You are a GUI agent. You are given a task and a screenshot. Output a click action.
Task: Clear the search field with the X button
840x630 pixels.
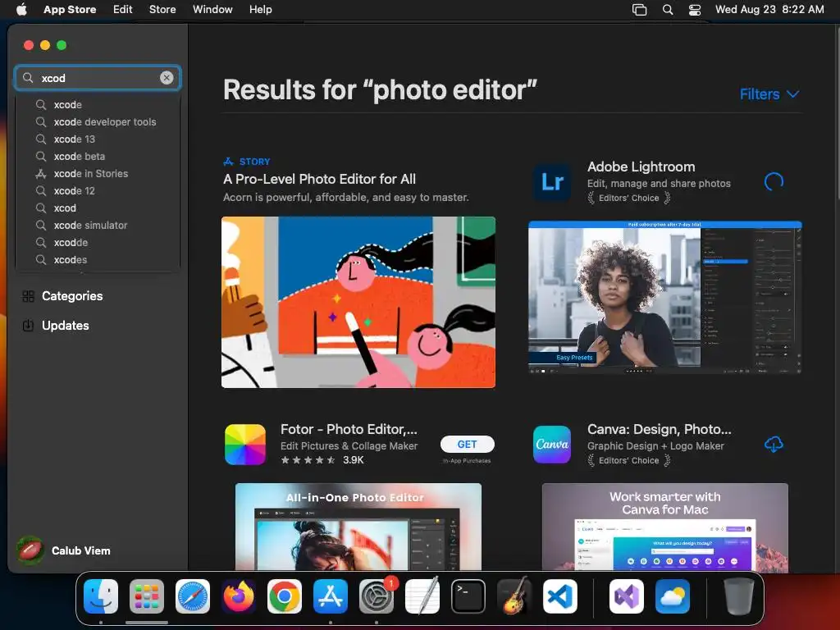[167, 78]
